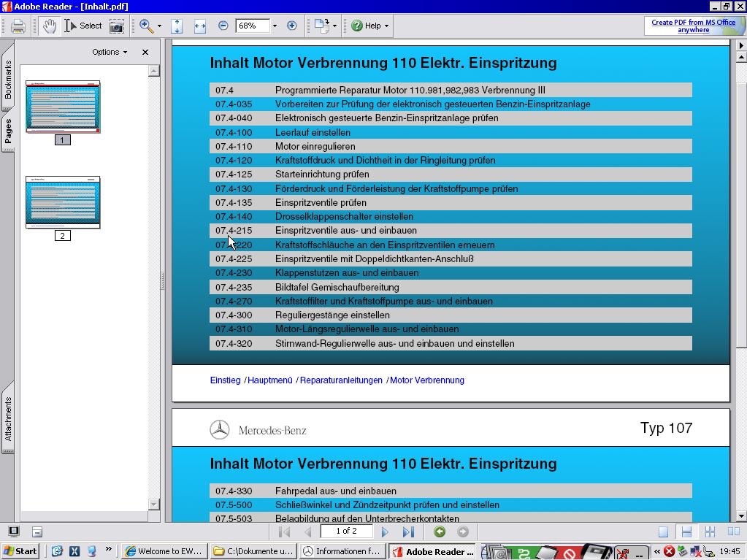747x560 pixels.
Task: Switch to Single Page layout
Action: (x=663, y=532)
